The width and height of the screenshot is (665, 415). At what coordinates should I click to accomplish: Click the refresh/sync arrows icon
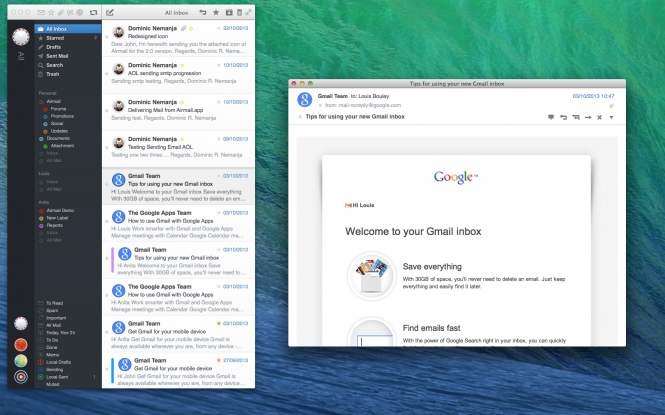(93, 12)
